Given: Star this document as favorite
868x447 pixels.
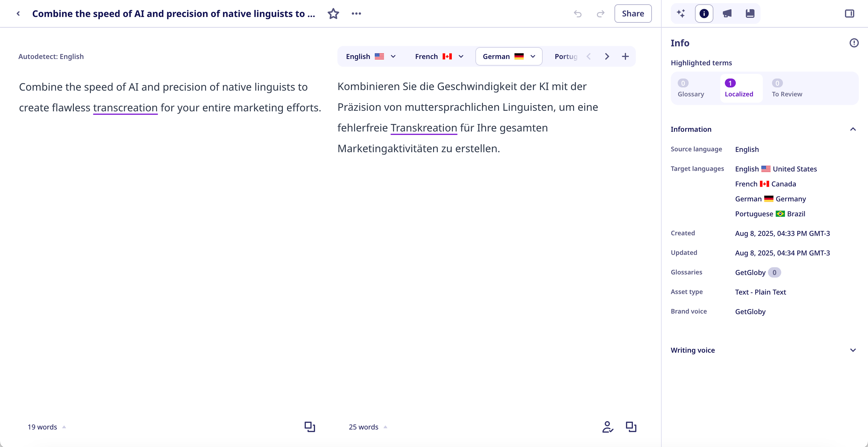Looking at the screenshot, I should (x=333, y=14).
